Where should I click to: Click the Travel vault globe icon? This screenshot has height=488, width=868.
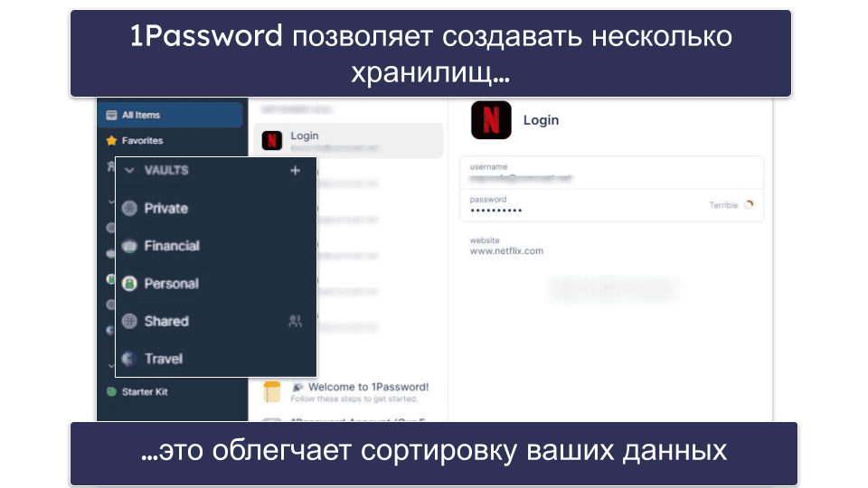tap(129, 359)
